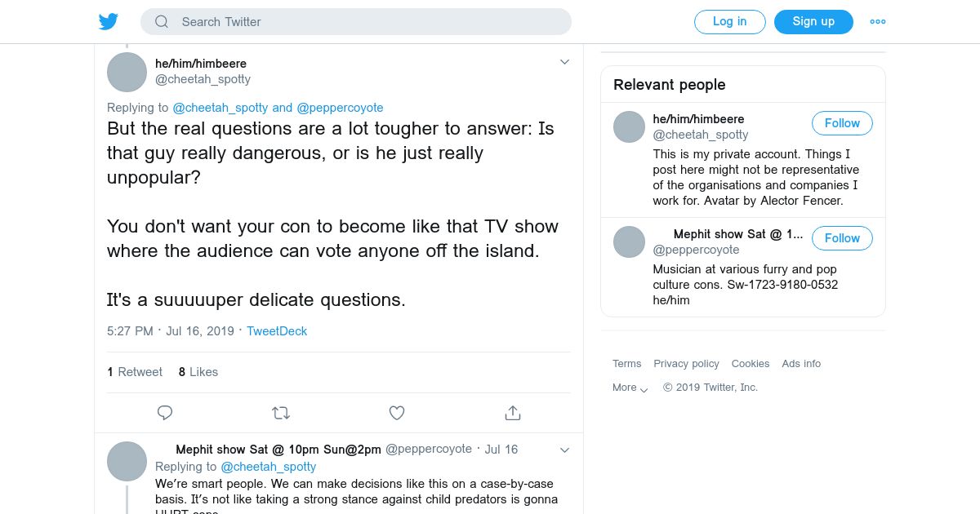Expand the main tweet's chevron menu
Viewport: 980px width, 514px height.
(x=564, y=62)
